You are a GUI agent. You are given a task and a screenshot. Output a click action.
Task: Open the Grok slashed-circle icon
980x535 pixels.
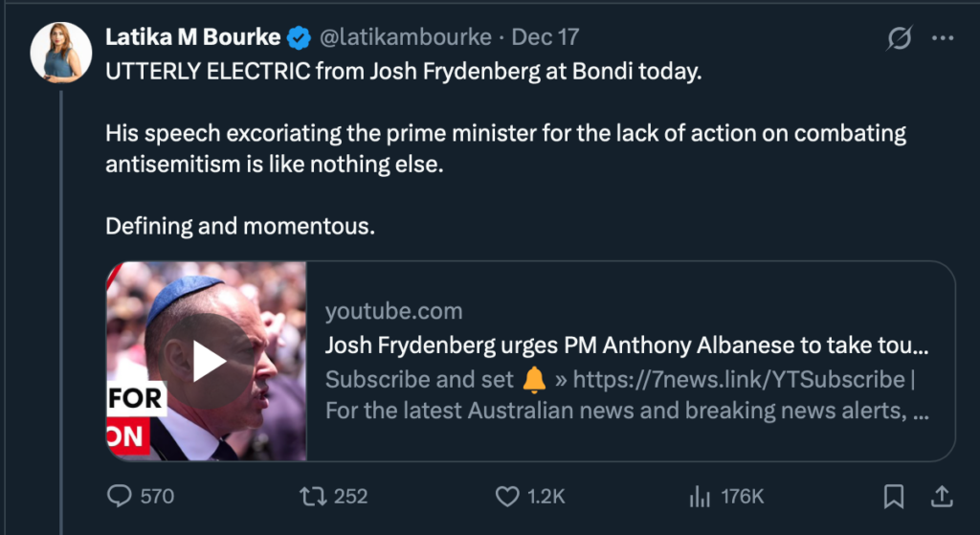(899, 38)
